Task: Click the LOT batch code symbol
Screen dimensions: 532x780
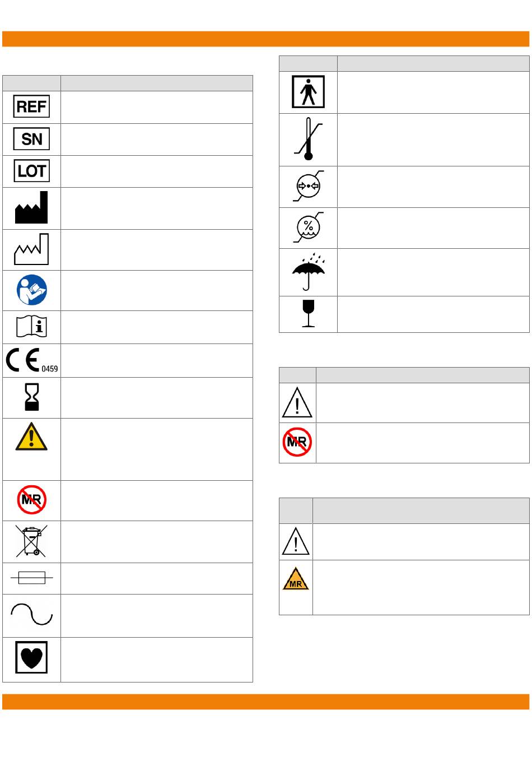Action: [31, 171]
